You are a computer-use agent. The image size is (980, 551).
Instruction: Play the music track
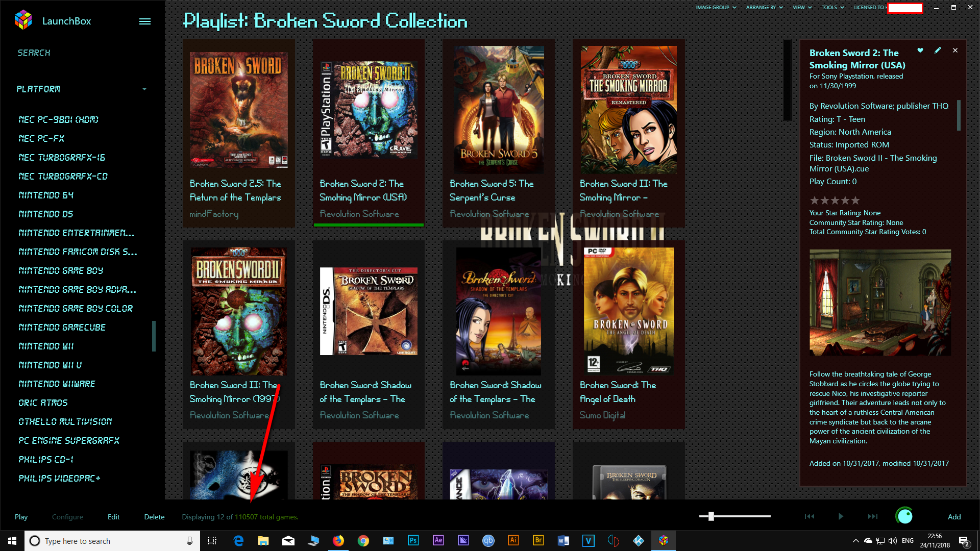[x=841, y=516]
